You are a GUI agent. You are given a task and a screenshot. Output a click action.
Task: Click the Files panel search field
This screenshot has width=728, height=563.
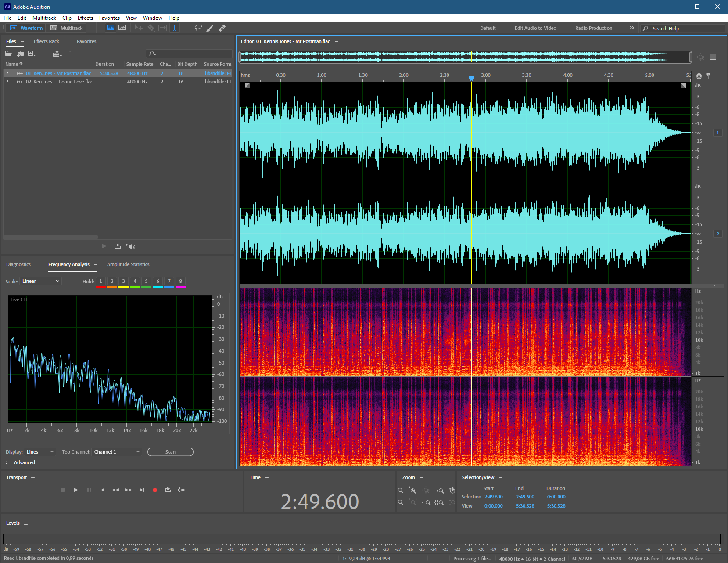click(x=189, y=54)
